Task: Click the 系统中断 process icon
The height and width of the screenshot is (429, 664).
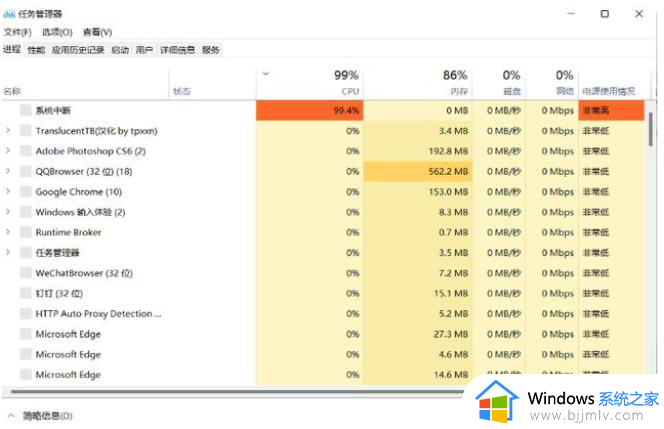Action: (x=26, y=111)
